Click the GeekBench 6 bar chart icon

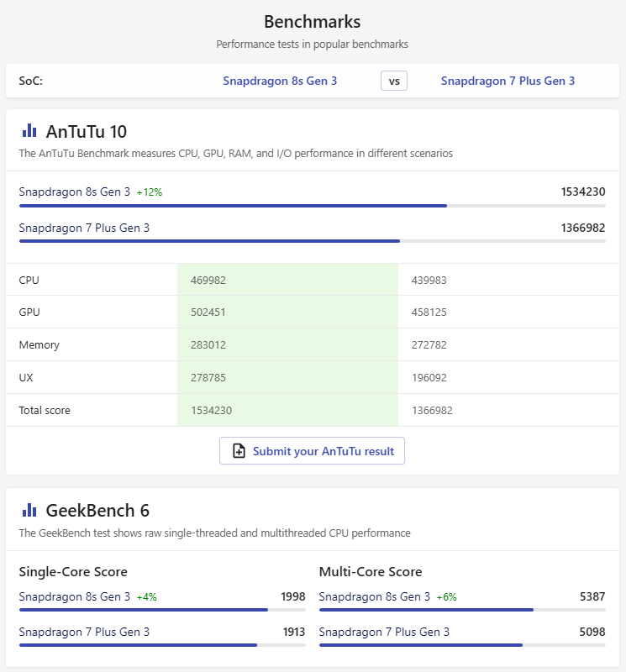coord(29,510)
